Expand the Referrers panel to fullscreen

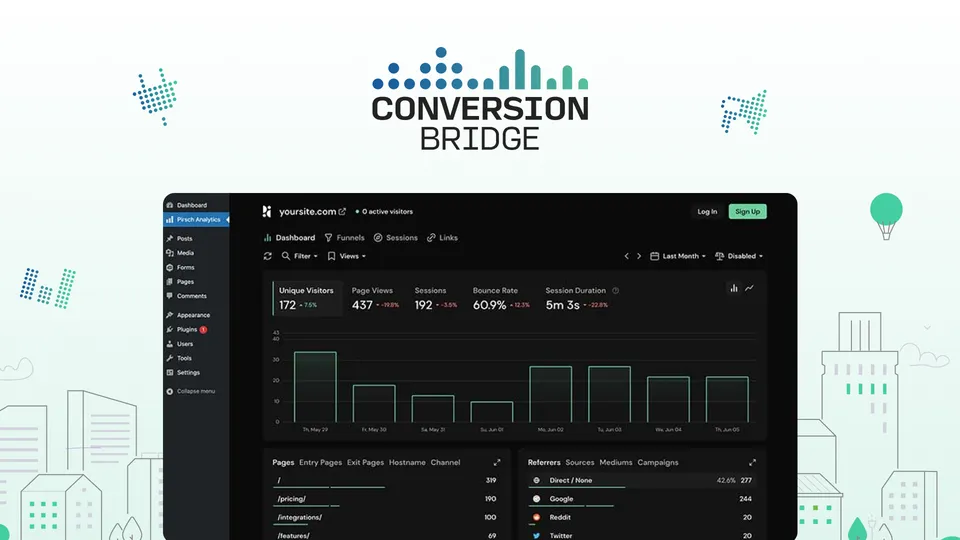click(752, 462)
